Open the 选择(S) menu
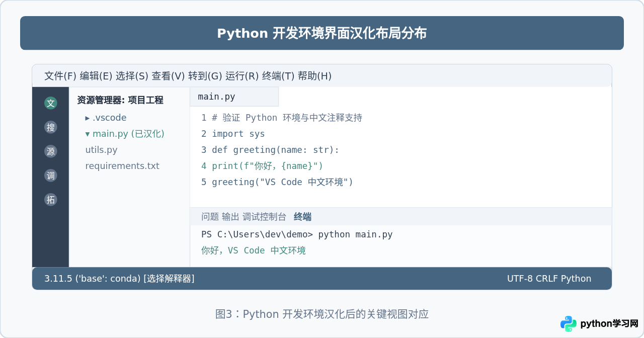This screenshot has width=644, height=338. tap(132, 76)
